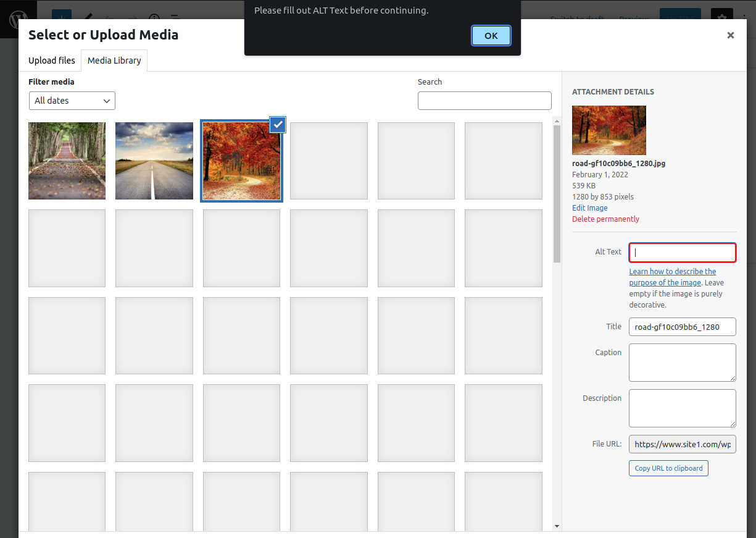Uncheck the selected autumn forest image checkmark
The width and height of the screenshot is (756, 538).
click(278, 124)
